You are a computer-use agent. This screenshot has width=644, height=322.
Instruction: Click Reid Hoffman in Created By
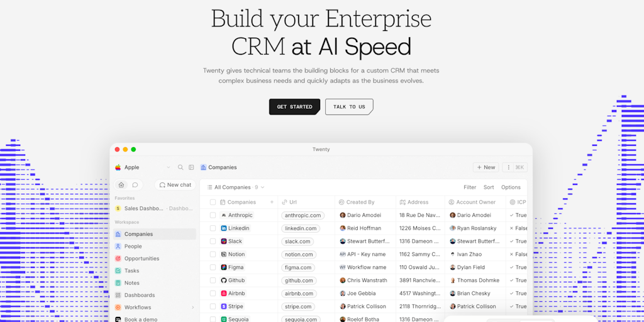coord(360,228)
